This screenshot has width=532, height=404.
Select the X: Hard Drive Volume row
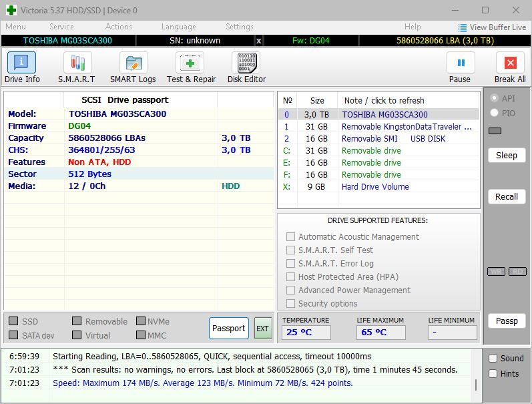click(x=378, y=187)
